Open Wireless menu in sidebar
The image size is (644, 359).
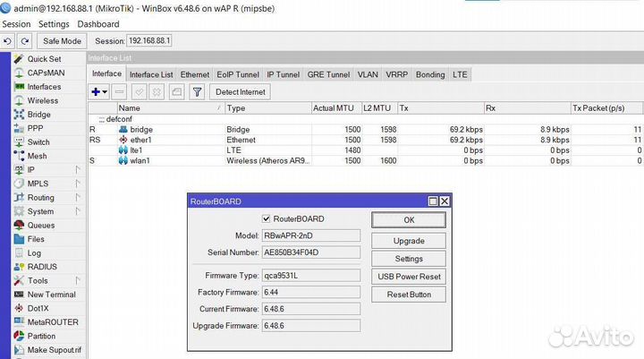tap(42, 100)
